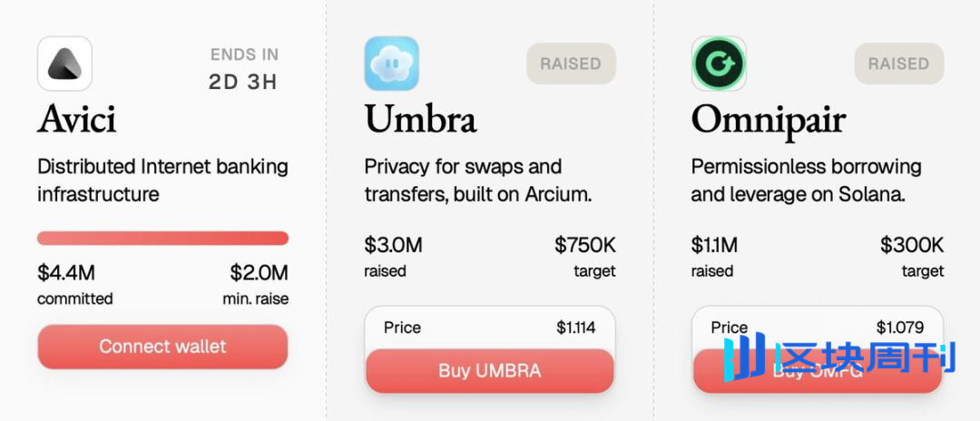Screen dimensions: 980x421
Task: Click the Omnipair green logo icon
Action: tap(719, 64)
